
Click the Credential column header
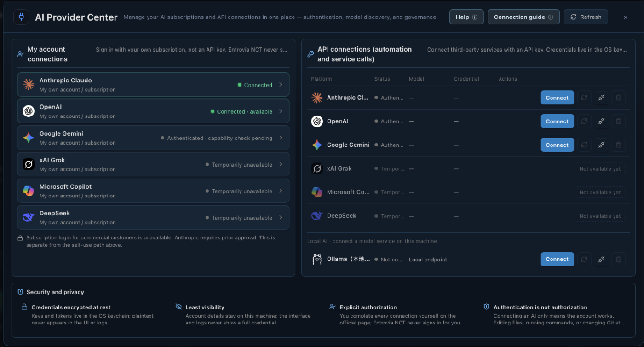tap(466, 79)
